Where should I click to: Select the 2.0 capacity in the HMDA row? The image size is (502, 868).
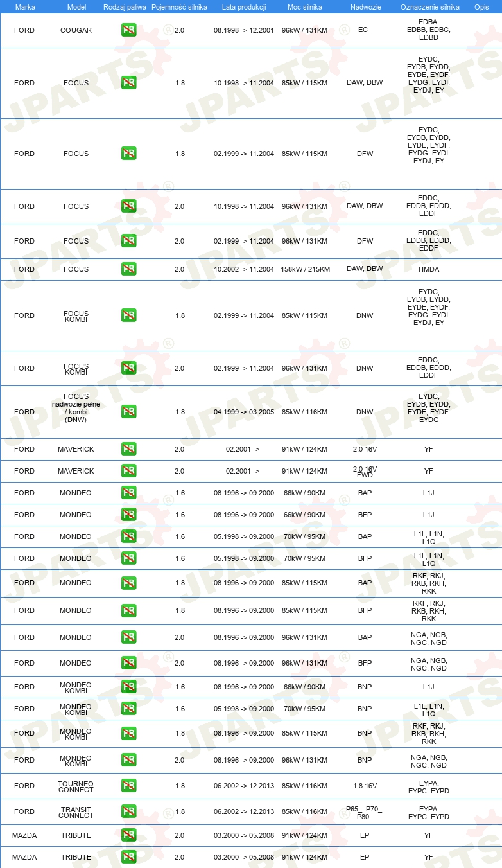(179, 269)
